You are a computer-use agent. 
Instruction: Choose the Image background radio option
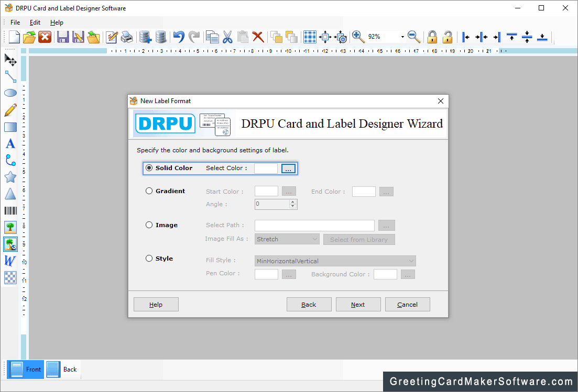click(x=149, y=225)
